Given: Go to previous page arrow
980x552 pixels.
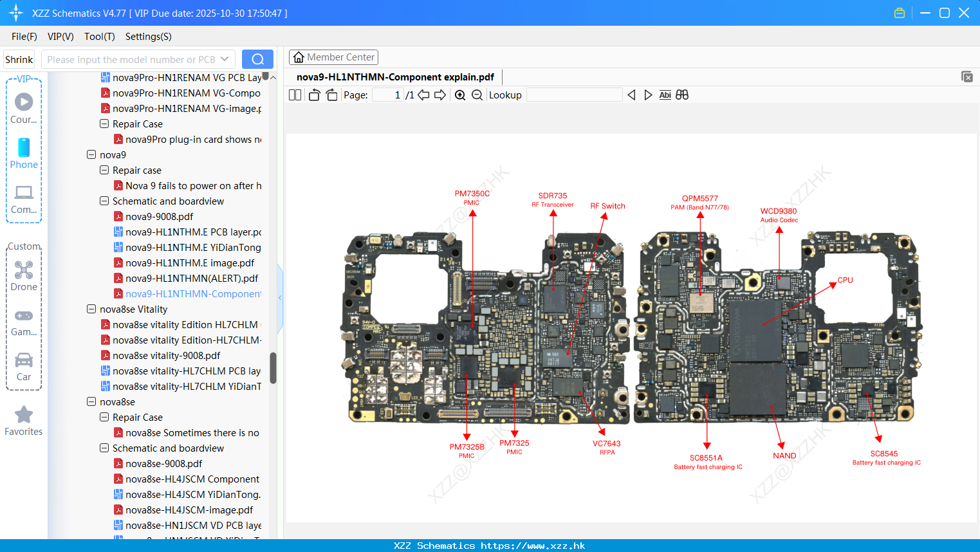Looking at the screenshot, I should click(x=423, y=95).
